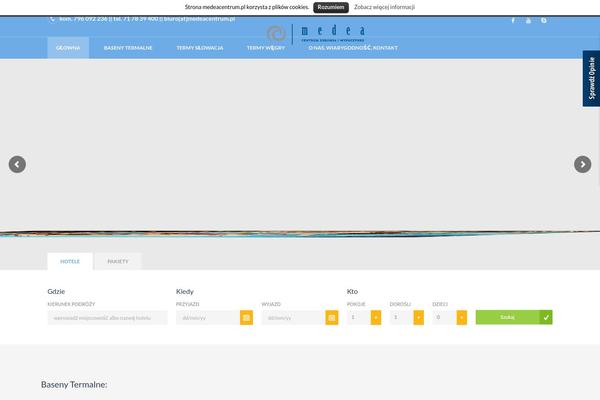Viewport: 600px width, 400px height.
Task: Show the previous slide in the slider
Action: [17, 165]
